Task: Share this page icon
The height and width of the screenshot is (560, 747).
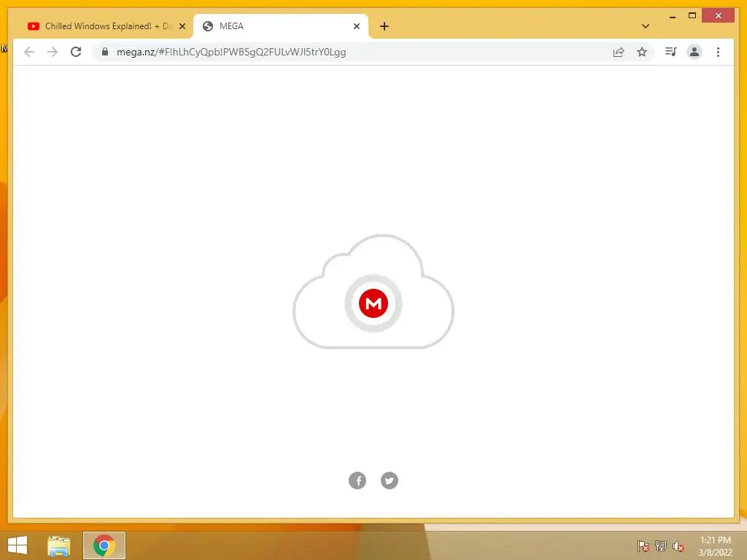Action: tap(619, 52)
